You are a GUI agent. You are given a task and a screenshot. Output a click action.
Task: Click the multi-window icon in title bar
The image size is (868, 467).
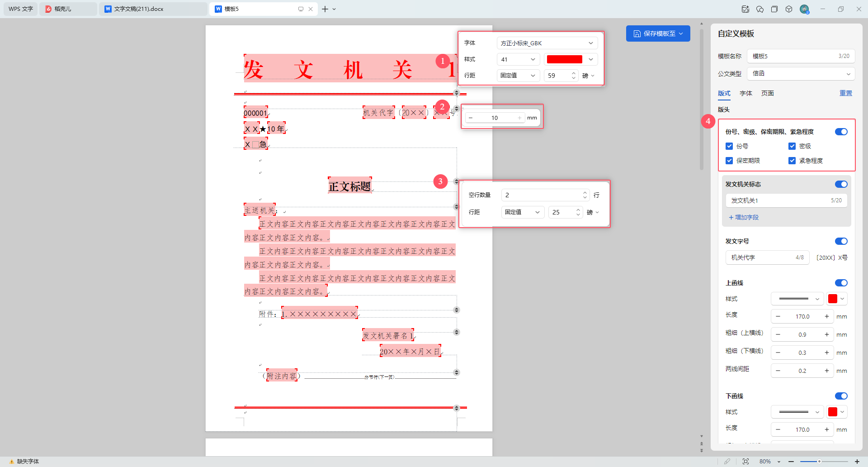point(774,9)
